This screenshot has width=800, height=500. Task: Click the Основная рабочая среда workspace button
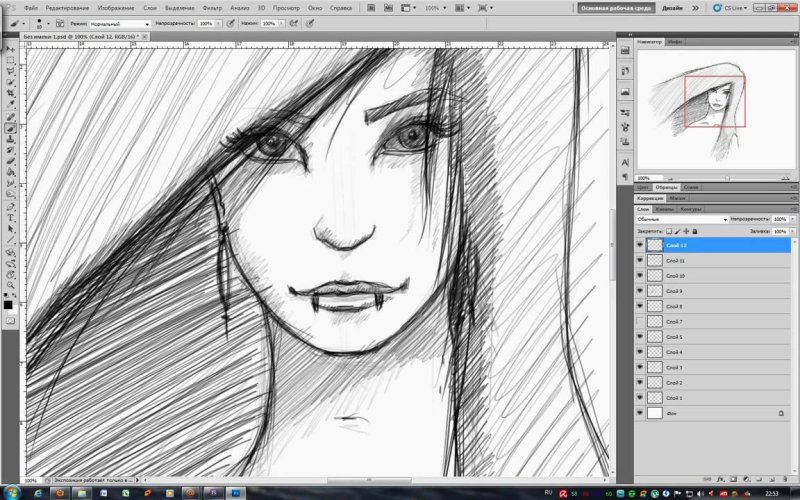[x=614, y=7]
